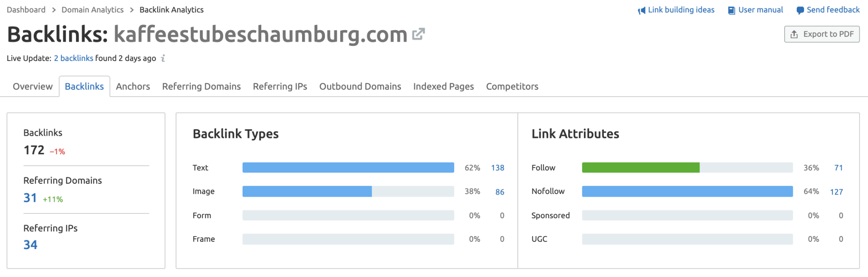Go back to Dashboard breadcrumb
This screenshot has height=277, width=868.
26,10
